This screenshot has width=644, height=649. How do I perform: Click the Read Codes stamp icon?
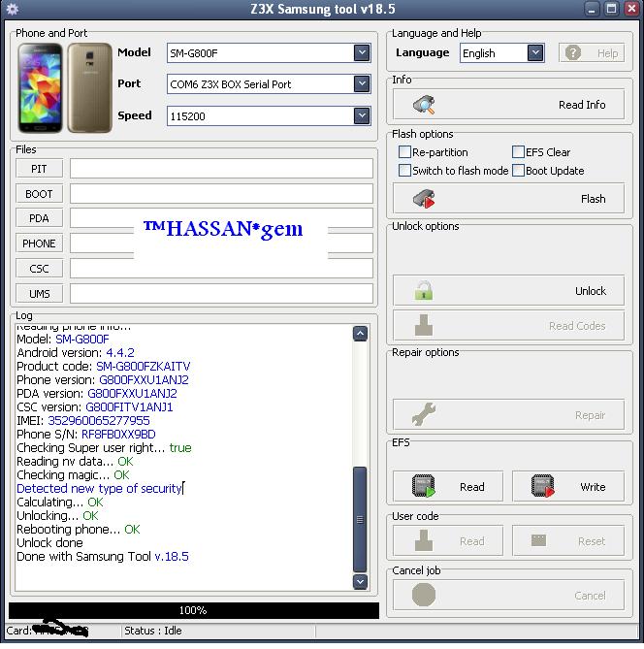[424, 325]
